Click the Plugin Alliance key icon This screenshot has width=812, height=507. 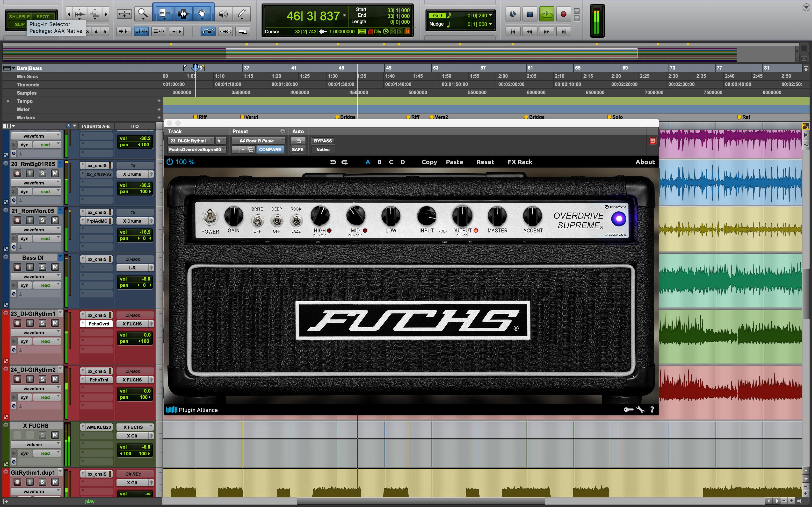click(628, 409)
